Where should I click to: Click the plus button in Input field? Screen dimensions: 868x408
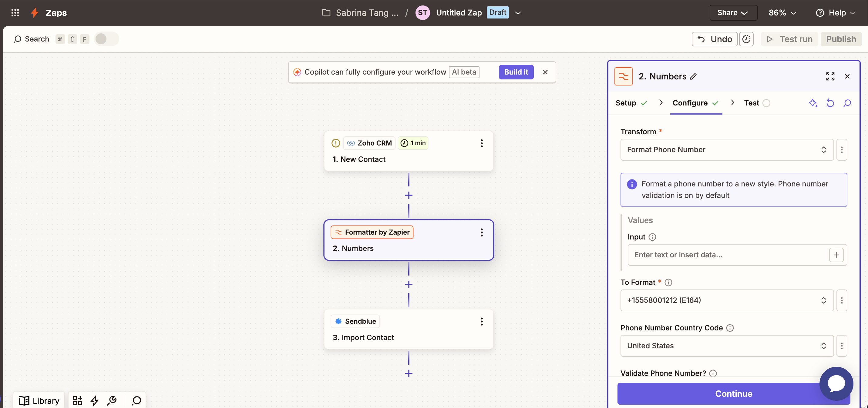[836, 255]
